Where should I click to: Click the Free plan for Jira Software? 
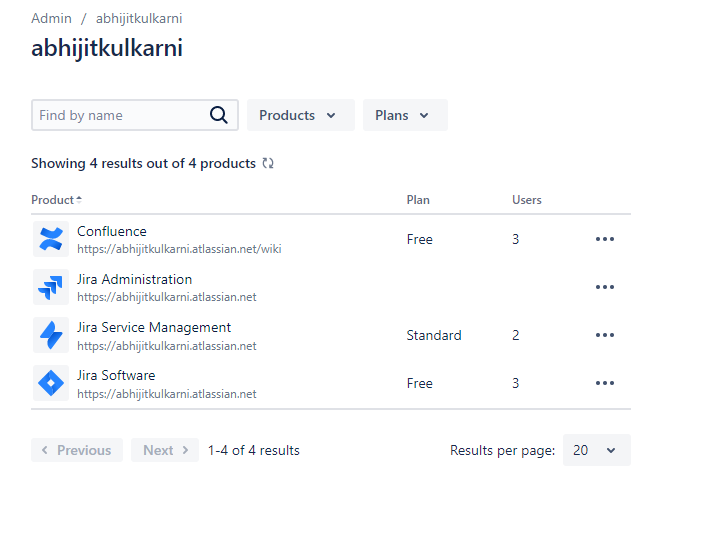coord(420,383)
